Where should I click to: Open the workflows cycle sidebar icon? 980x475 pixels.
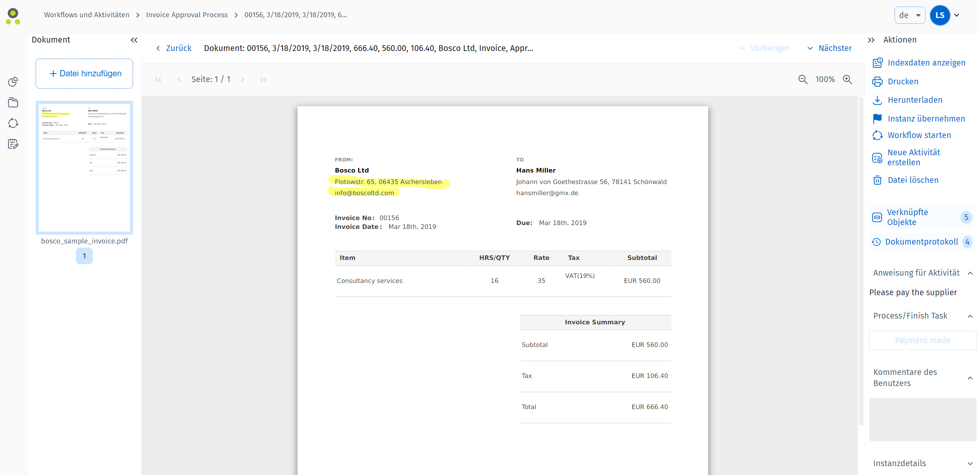tap(13, 123)
